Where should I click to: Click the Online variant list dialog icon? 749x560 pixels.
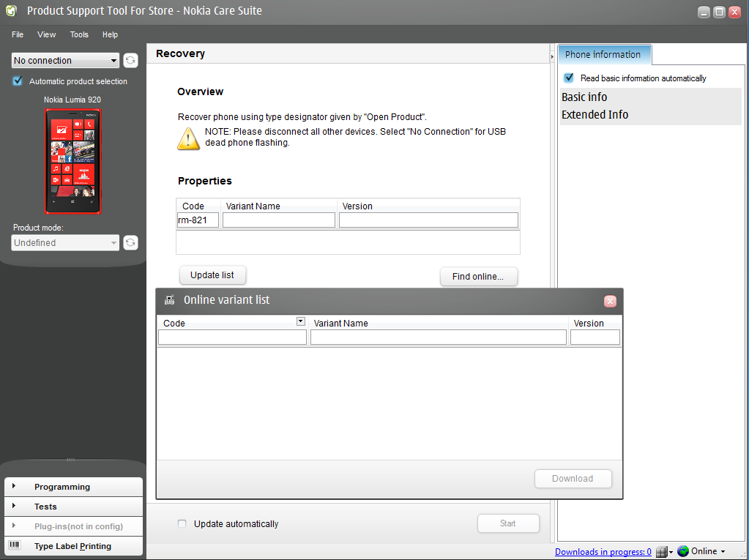point(170,300)
